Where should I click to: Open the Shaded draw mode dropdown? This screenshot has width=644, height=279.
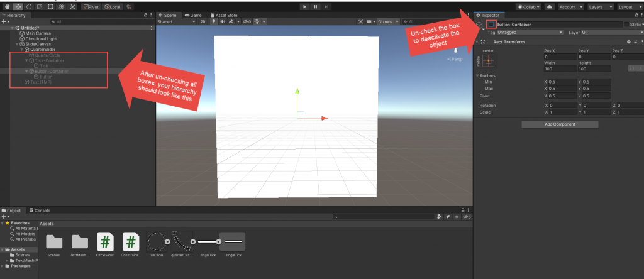pos(177,22)
